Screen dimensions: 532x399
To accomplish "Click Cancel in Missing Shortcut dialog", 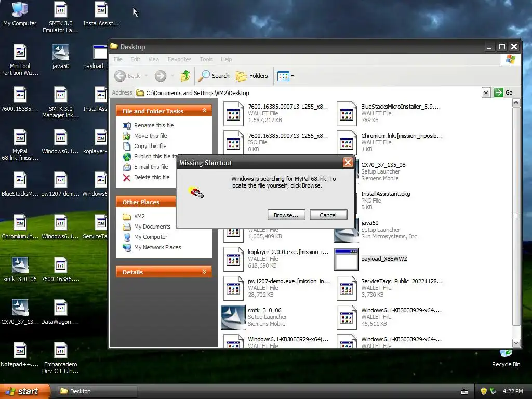I will click(x=328, y=215).
